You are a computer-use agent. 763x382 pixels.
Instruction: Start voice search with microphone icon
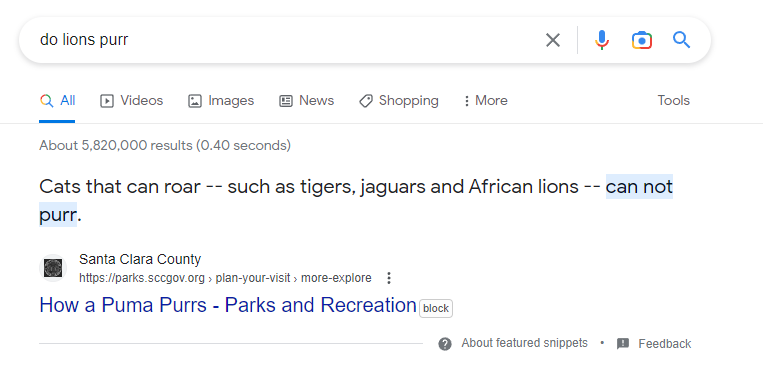[x=602, y=40]
